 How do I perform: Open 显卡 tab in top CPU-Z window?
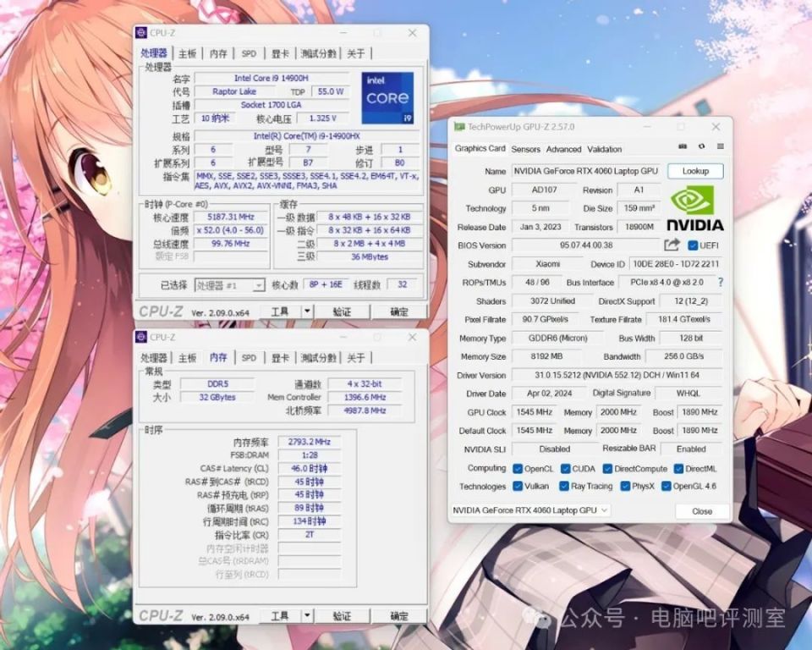(280, 53)
